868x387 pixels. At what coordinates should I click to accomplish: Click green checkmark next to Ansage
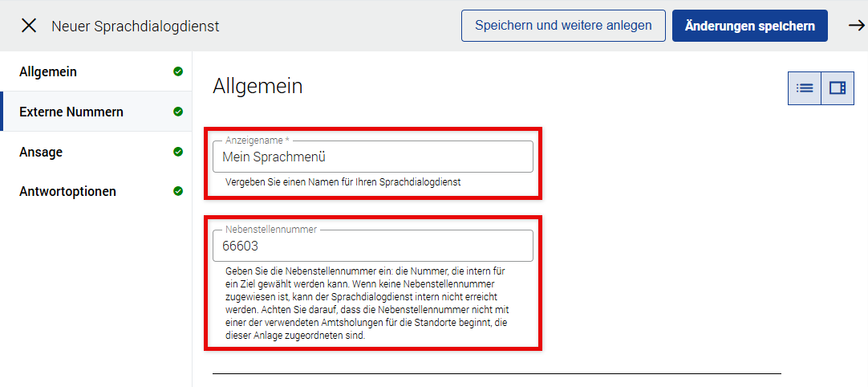(178, 152)
